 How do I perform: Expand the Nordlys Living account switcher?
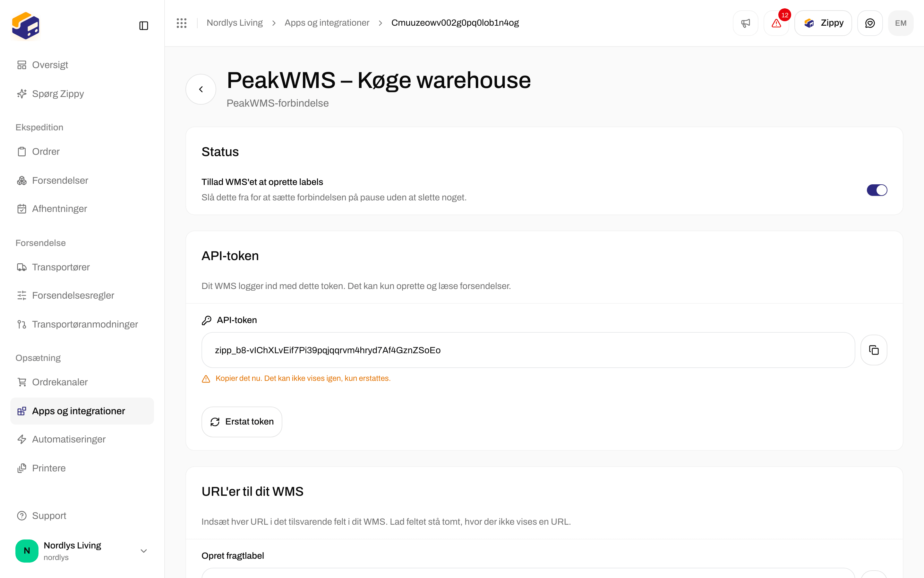tap(82, 550)
